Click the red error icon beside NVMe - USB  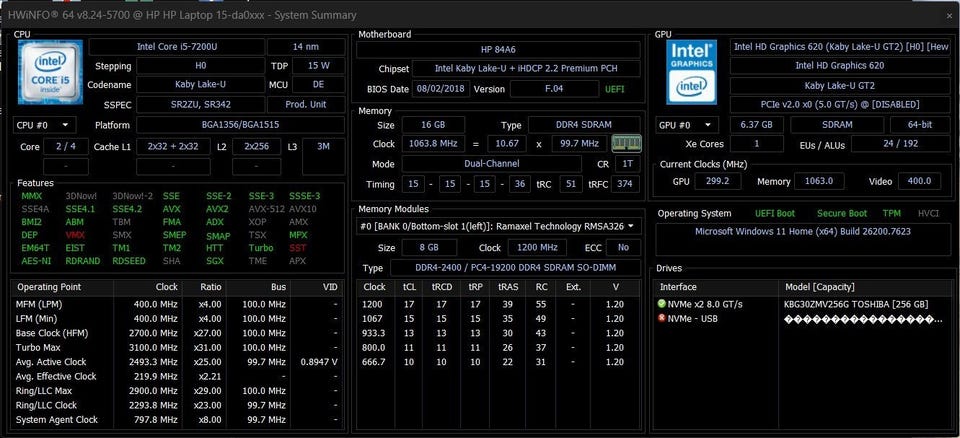pos(661,318)
